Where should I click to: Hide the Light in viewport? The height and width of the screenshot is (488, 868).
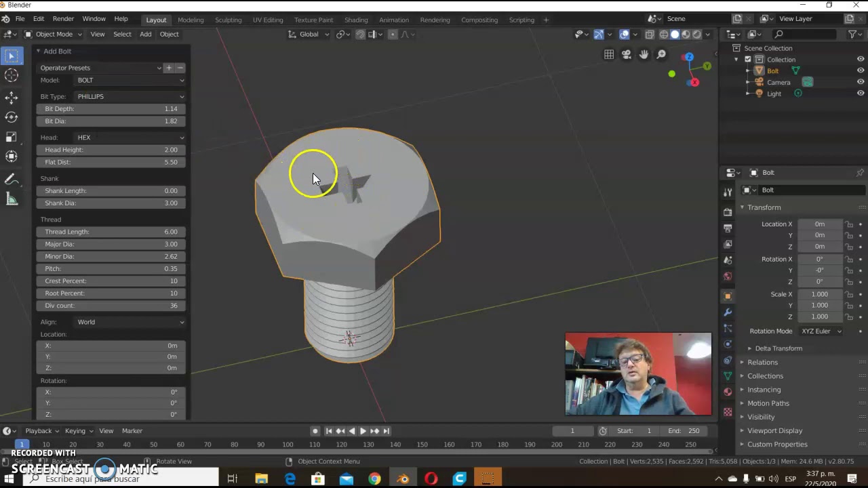click(x=861, y=94)
